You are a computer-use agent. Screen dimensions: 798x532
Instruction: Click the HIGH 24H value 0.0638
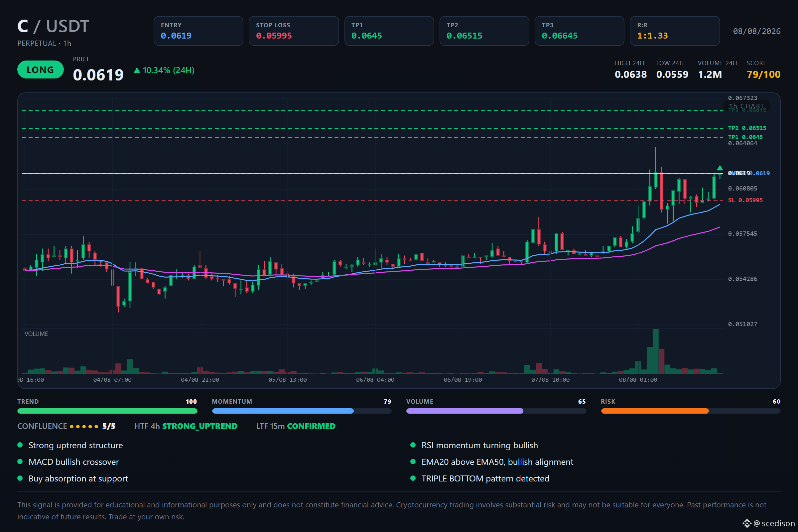pos(631,74)
